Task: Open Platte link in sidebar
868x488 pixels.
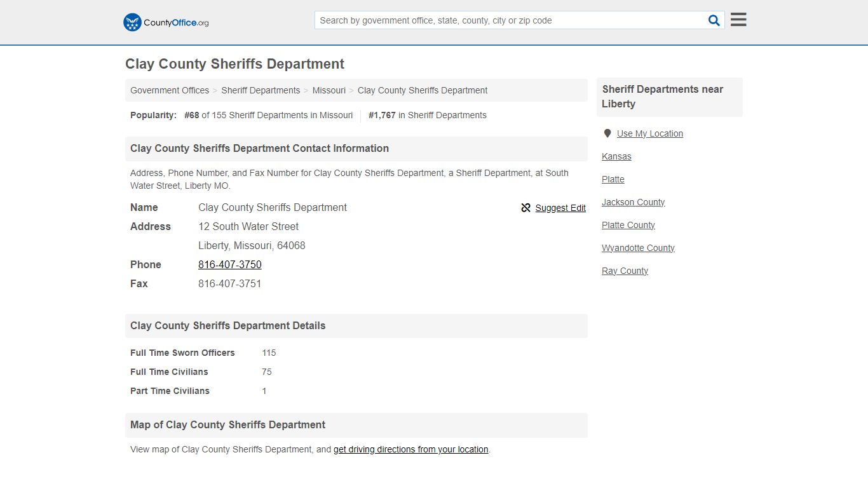Action: tap(613, 179)
